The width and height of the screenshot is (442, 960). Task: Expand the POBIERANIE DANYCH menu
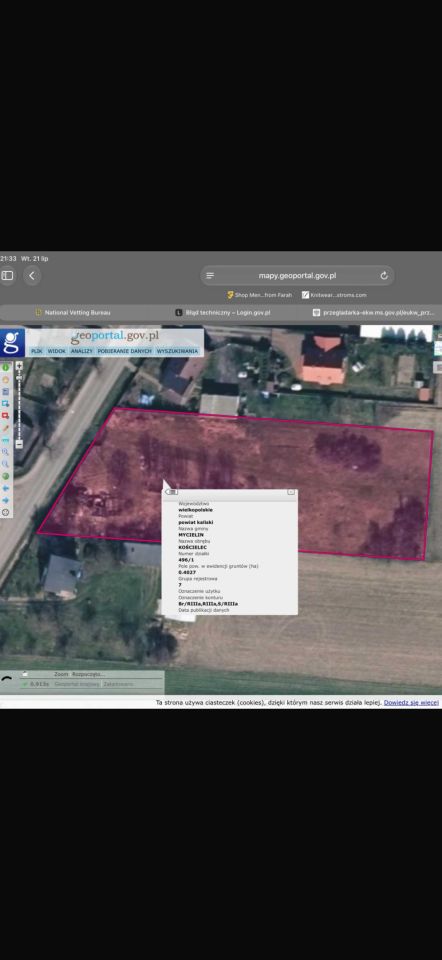pyautogui.click(x=125, y=351)
